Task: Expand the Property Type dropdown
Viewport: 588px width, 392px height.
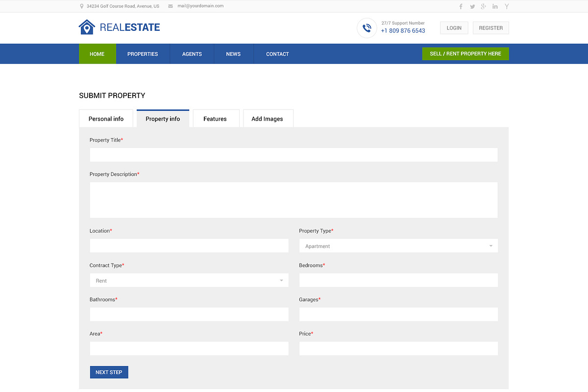Action: click(398, 246)
